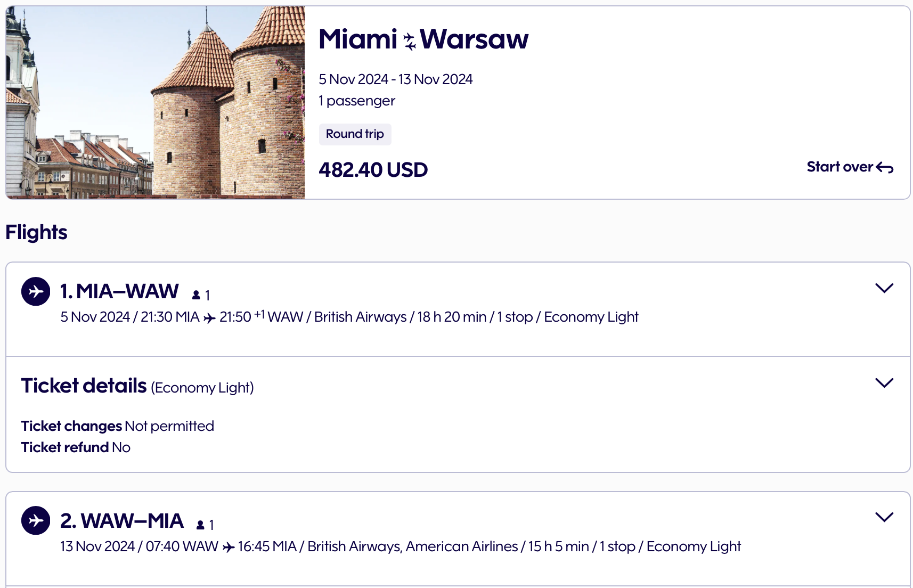Click the round plane icon beside 2. WAW–MIA

pos(36,520)
